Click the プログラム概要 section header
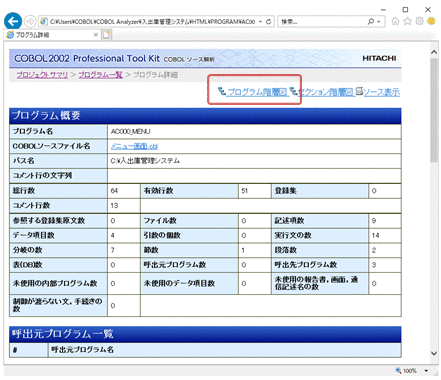 pyautogui.click(x=205, y=116)
